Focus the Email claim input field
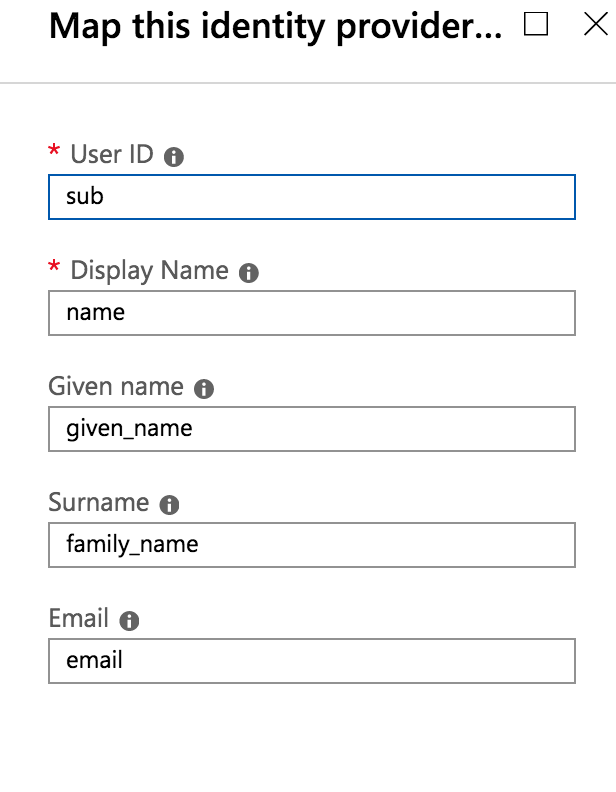The width and height of the screenshot is (616, 792). tap(312, 661)
